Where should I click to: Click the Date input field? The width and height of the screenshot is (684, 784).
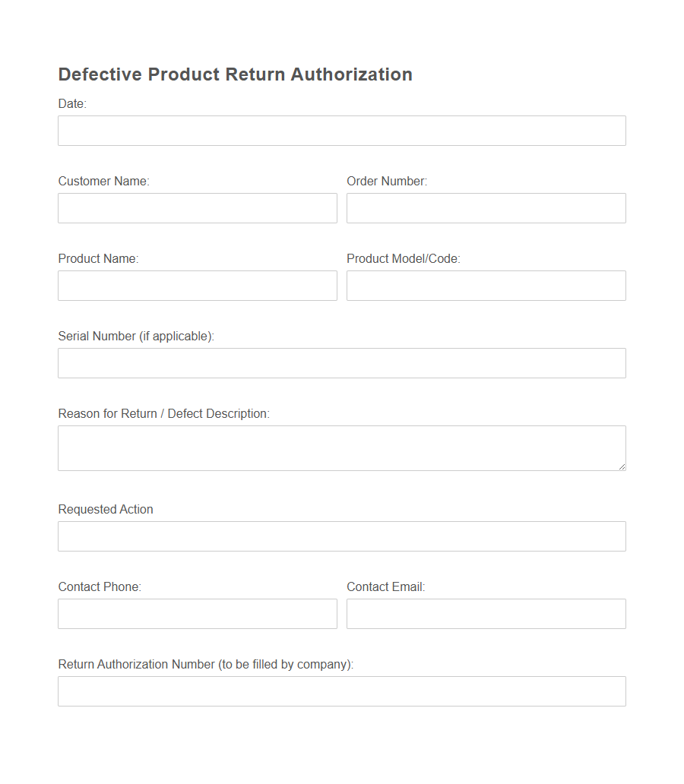point(341,130)
